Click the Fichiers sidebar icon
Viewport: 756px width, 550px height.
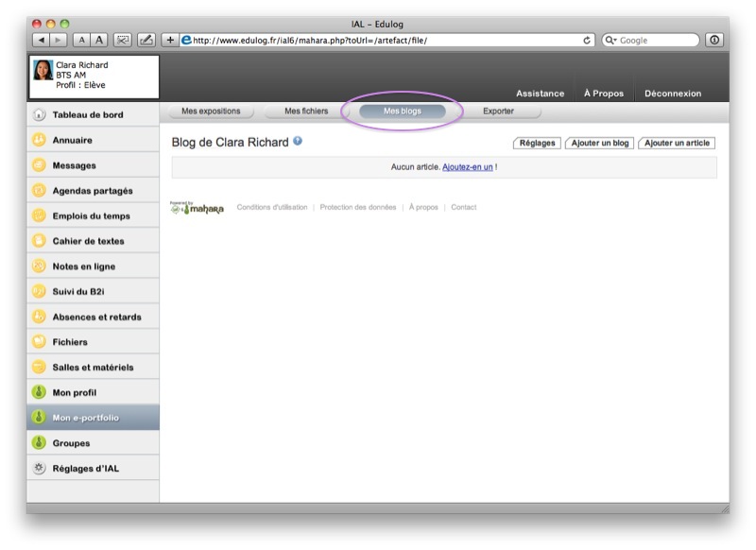tap(39, 342)
